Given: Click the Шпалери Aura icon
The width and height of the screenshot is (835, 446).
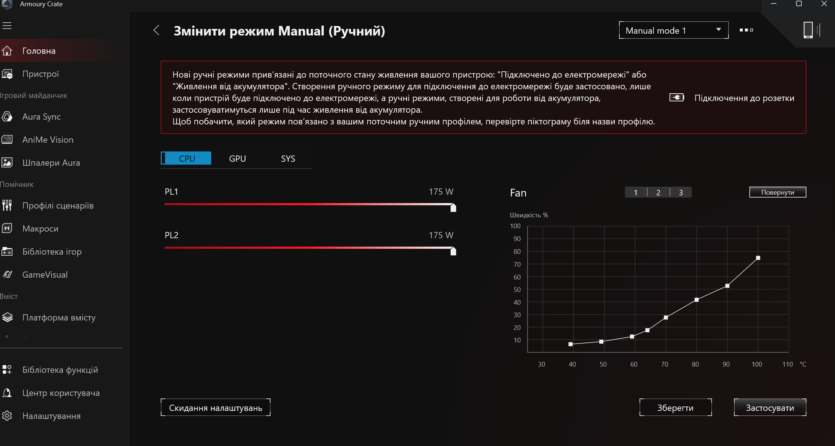Looking at the screenshot, I should click(7, 163).
